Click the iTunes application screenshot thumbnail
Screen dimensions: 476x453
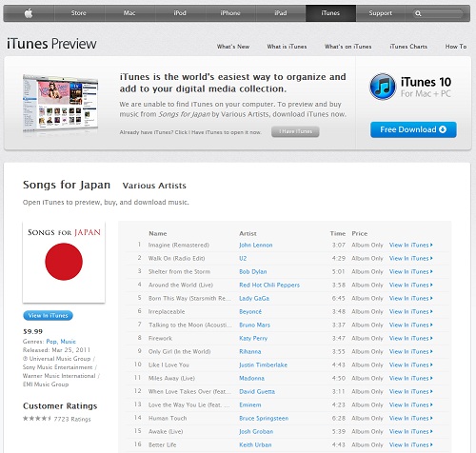click(61, 103)
